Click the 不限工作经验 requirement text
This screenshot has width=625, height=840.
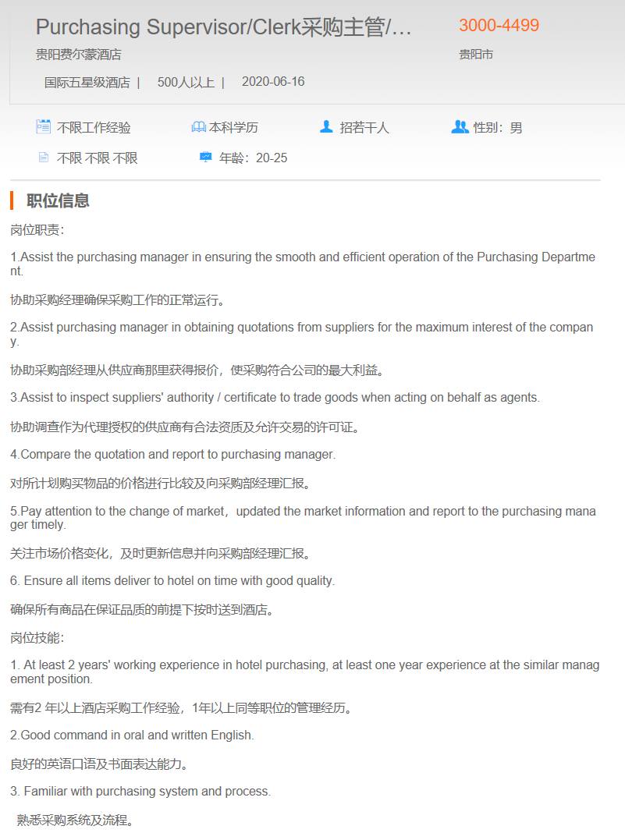click(94, 127)
